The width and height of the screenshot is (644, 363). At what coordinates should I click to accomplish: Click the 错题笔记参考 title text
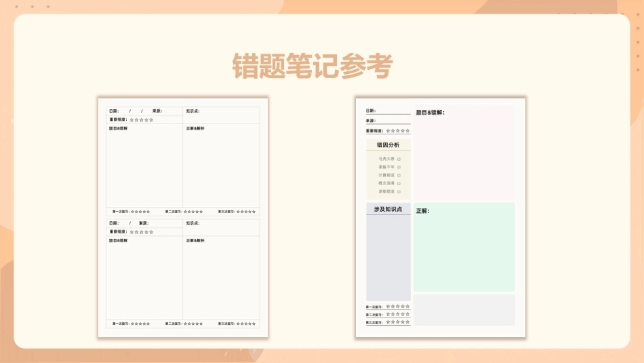tap(313, 66)
